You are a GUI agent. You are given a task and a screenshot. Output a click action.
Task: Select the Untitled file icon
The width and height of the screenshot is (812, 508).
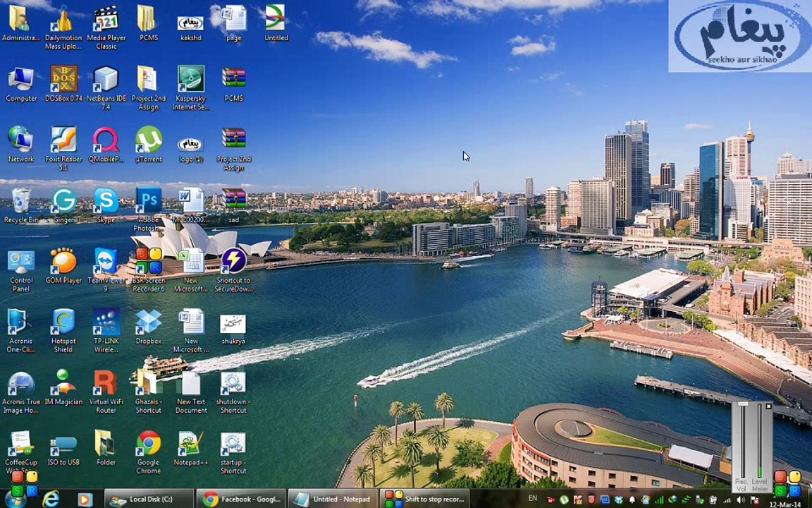click(276, 23)
